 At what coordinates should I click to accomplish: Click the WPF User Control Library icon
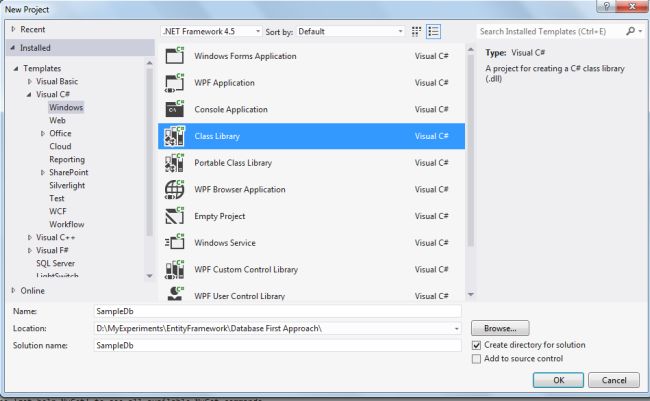pos(175,294)
